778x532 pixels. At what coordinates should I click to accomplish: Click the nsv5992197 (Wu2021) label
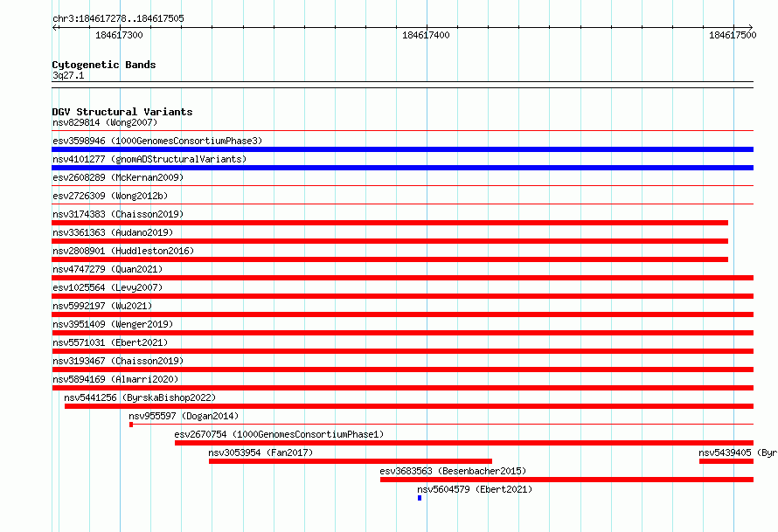[102, 306]
